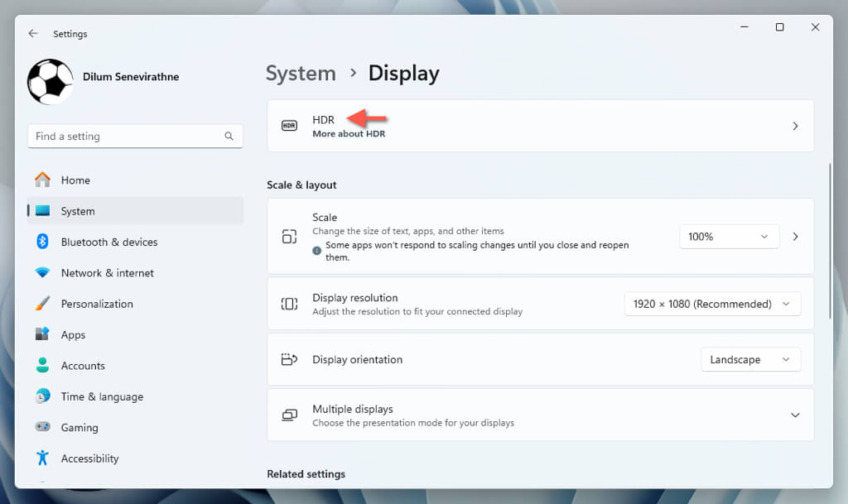Screen dimensions: 848x504
Task: Click the Apps icon in sidebar
Action: [x=42, y=334]
